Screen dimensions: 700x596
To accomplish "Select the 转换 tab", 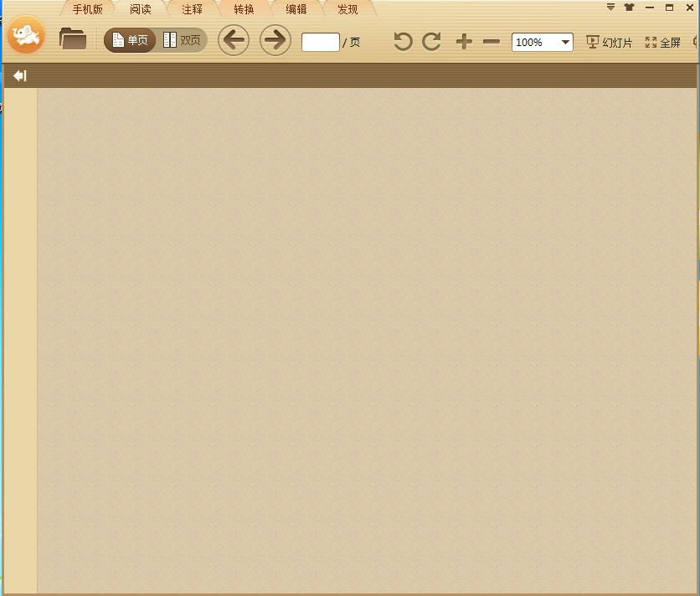I will coord(244,10).
